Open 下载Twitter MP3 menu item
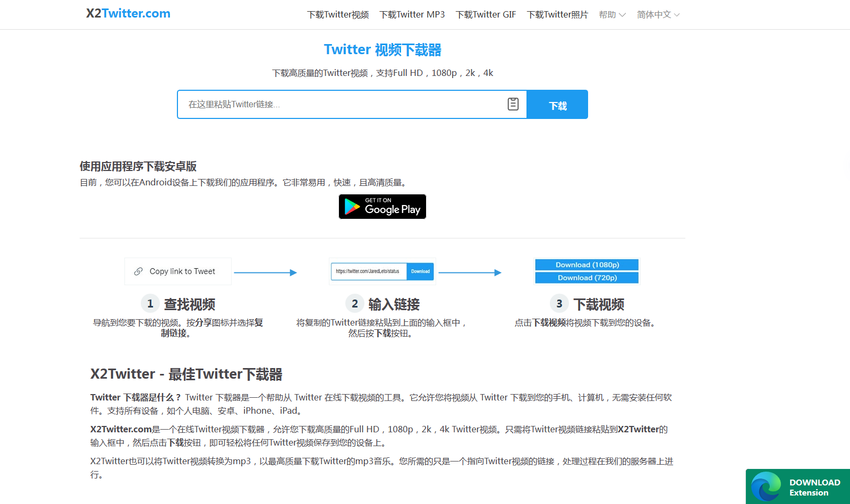The height and width of the screenshot is (504, 850). tap(412, 15)
